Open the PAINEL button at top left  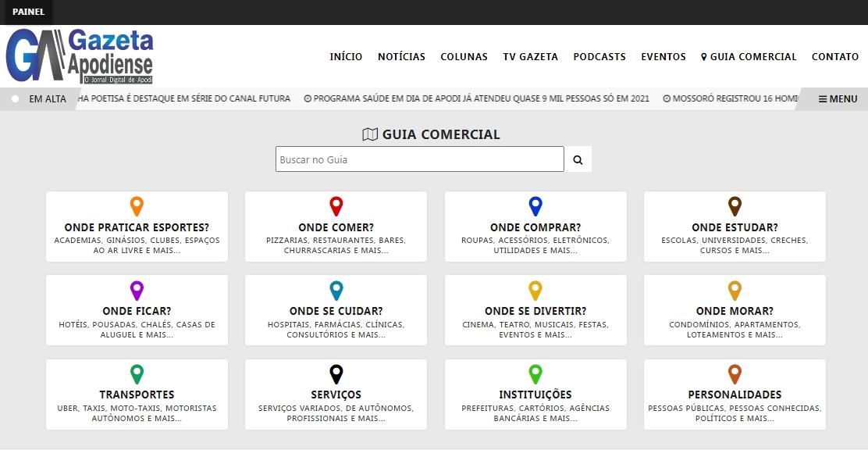pyautogui.click(x=28, y=12)
